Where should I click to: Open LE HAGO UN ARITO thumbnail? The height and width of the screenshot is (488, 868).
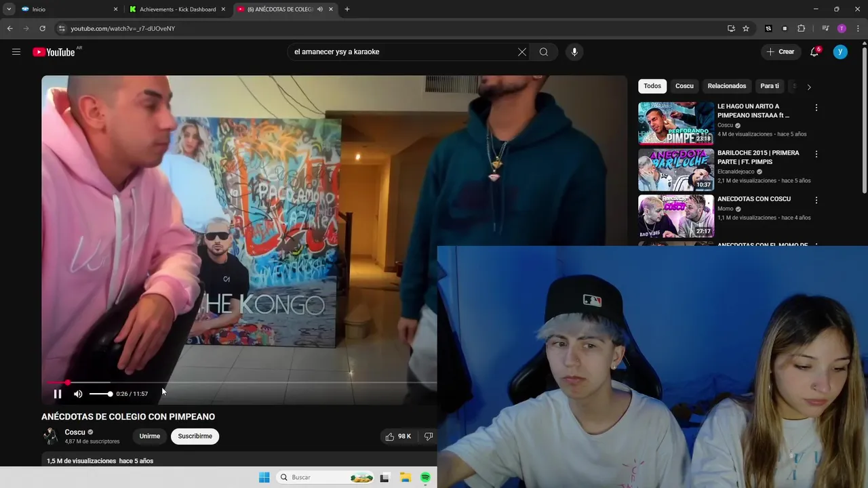click(x=676, y=123)
